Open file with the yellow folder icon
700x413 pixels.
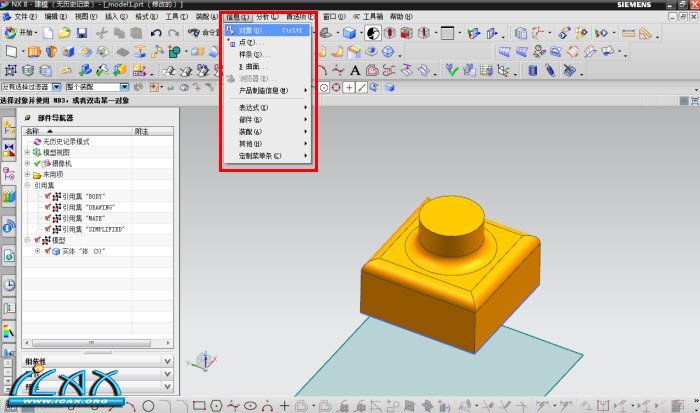[64, 33]
